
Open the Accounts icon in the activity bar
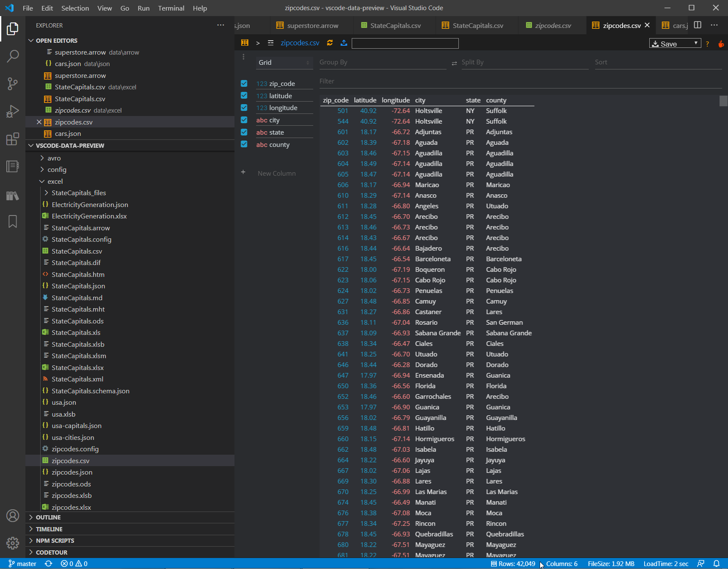coord(13,516)
